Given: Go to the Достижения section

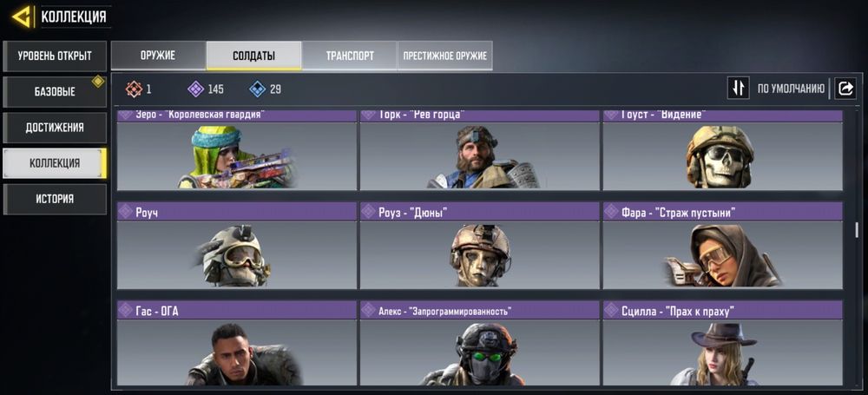Looking at the screenshot, I should pyautogui.click(x=55, y=128).
